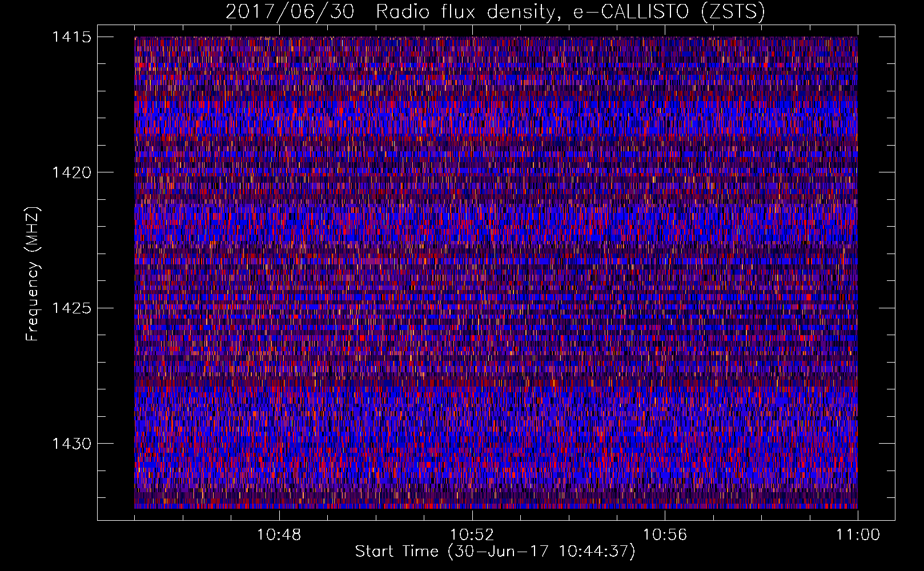Click the 1415 frequency tick label
Screen dimensions: 924x571
point(71,37)
